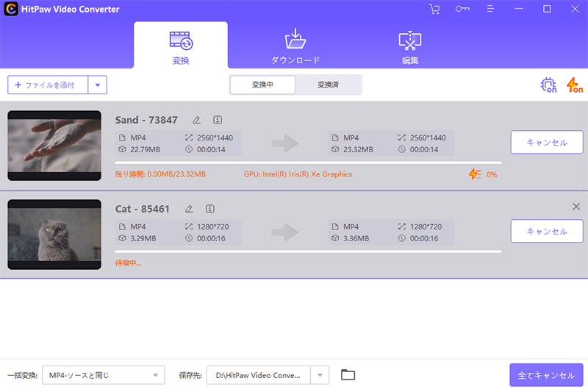Rename Sand - 73847 with edit icon
The height and width of the screenshot is (389, 588).
coord(196,120)
